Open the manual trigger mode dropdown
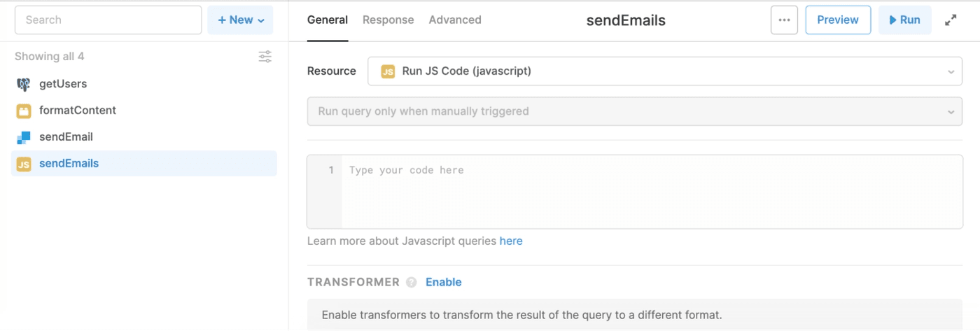Viewport: 980px width, 331px height. tap(634, 111)
